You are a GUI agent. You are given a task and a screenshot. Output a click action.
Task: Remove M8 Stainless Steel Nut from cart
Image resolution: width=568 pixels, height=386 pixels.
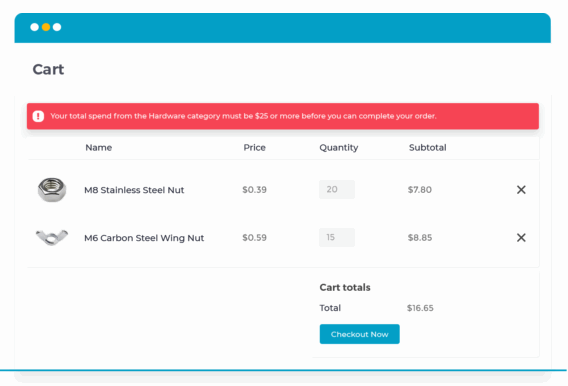(521, 189)
